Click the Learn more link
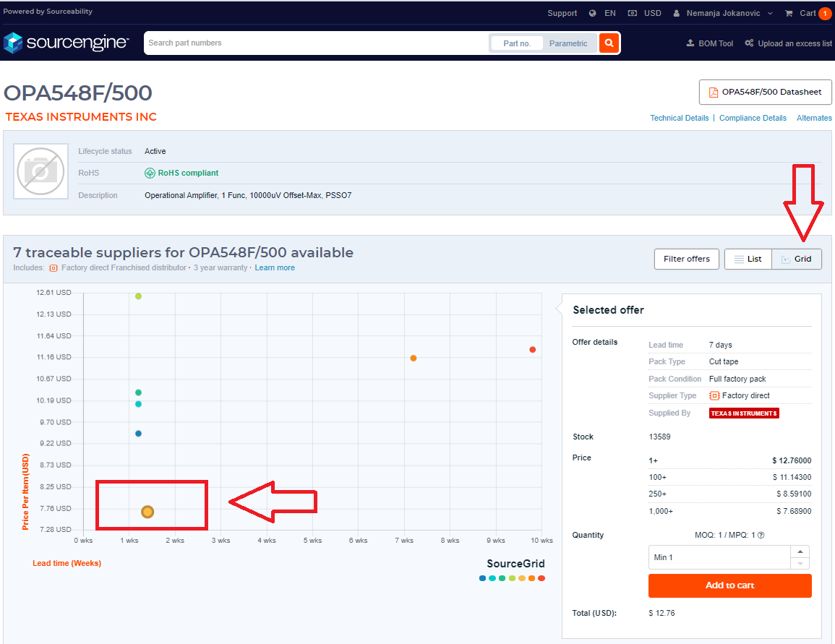 click(x=275, y=267)
